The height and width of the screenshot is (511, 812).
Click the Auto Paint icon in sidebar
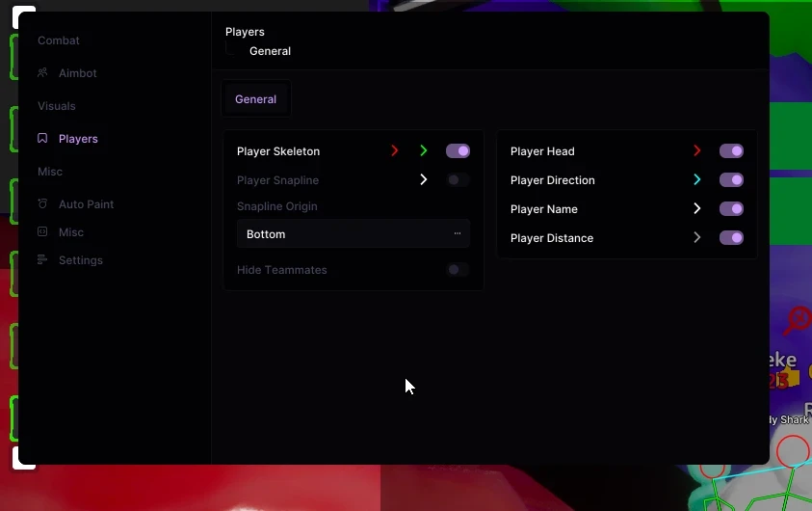click(x=42, y=203)
